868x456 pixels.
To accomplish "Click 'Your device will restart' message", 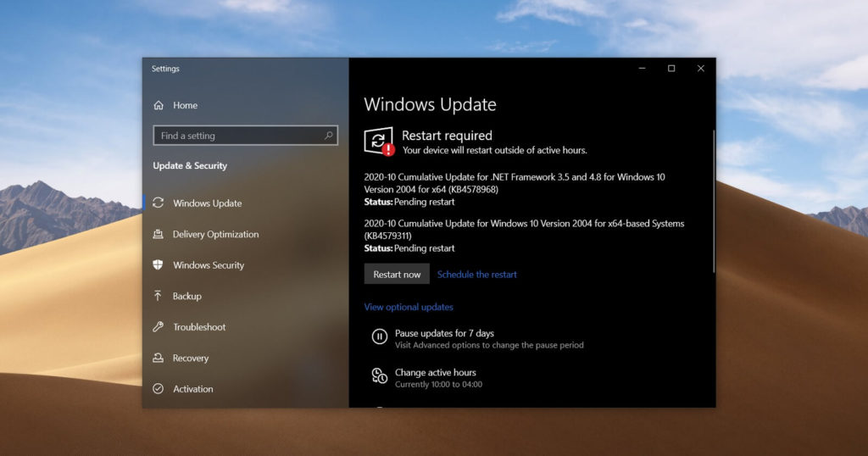I will pyautogui.click(x=494, y=150).
